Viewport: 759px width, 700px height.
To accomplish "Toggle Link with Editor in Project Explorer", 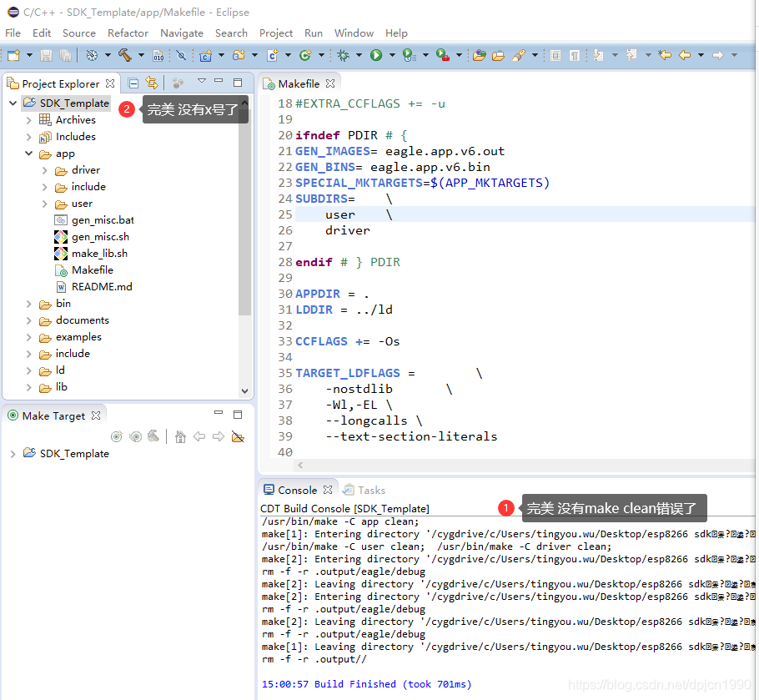I will [x=152, y=83].
